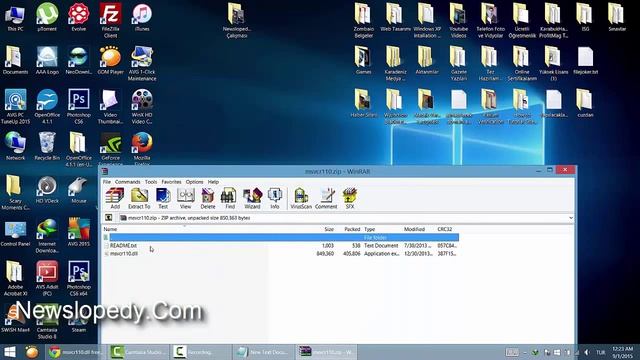This screenshot has width=640, height=360.
Task: Launch the Wizard toolbar icon
Action: (x=252, y=199)
